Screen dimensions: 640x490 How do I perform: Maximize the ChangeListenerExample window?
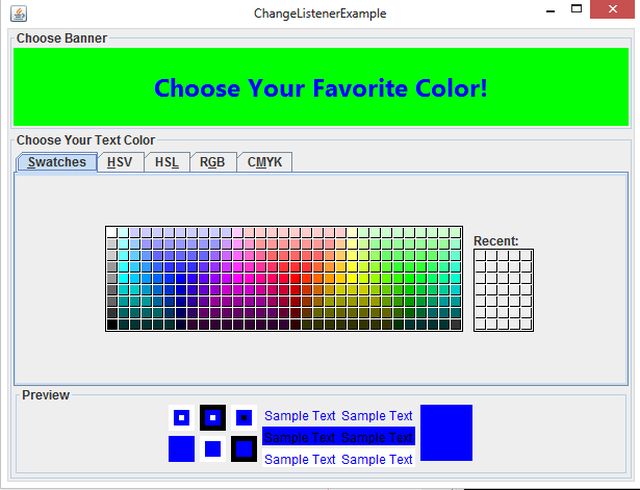pyautogui.click(x=576, y=10)
